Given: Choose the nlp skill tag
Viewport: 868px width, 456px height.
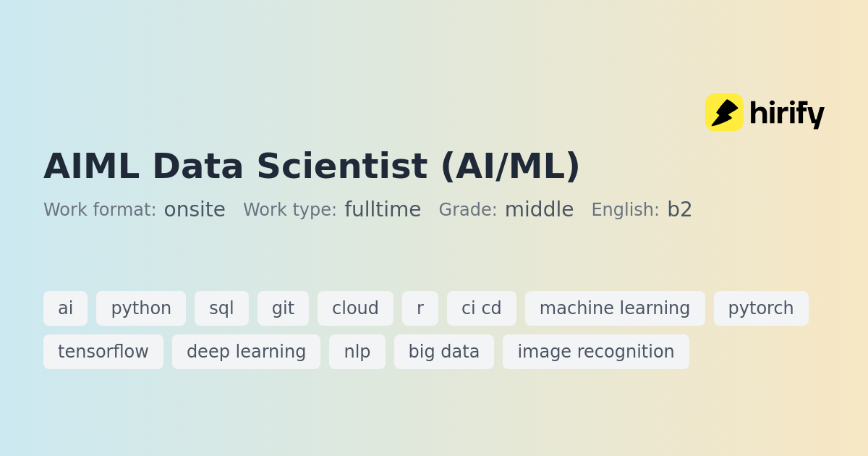Looking at the screenshot, I should [357, 352].
